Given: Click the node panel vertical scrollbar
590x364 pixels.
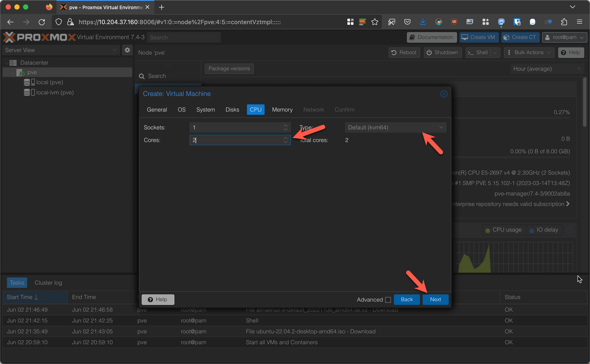Looking at the screenshot, I should [585, 102].
